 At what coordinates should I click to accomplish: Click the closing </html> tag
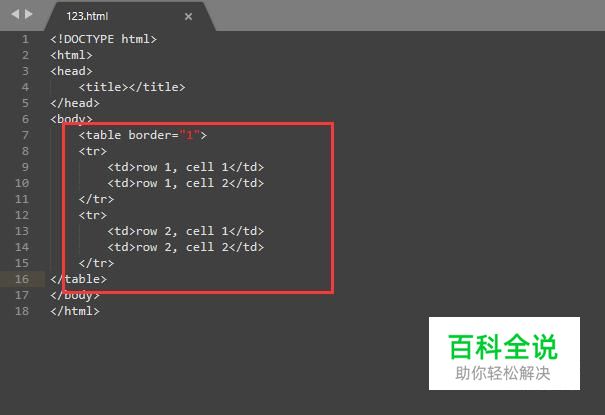pyautogui.click(x=75, y=311)
